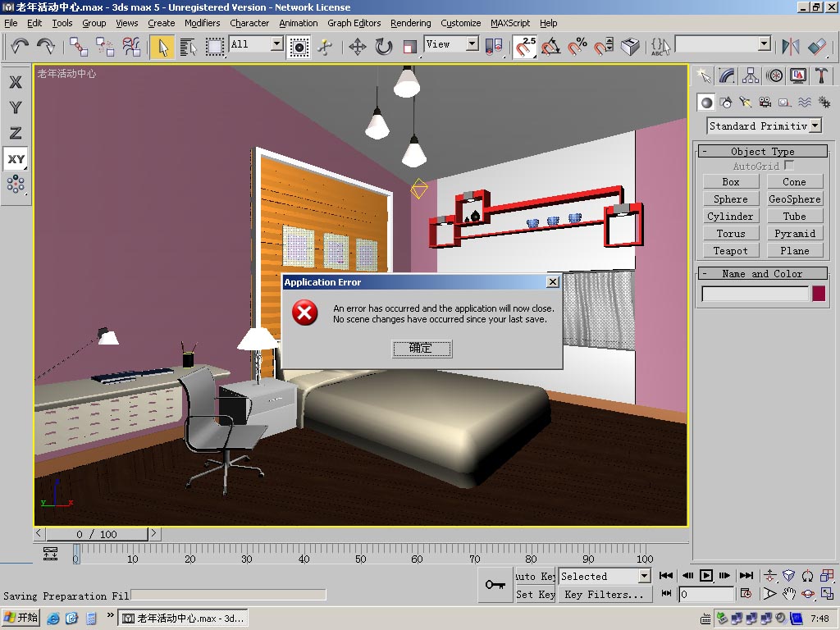Close the Application Error dialog

pyautogui.click(x=553, y=282)
